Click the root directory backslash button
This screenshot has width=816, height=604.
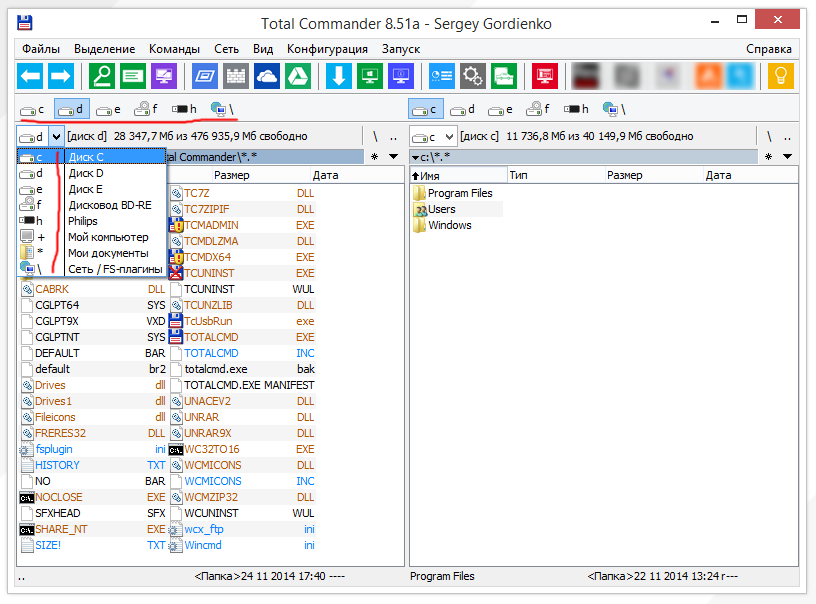tap(375, 136)
